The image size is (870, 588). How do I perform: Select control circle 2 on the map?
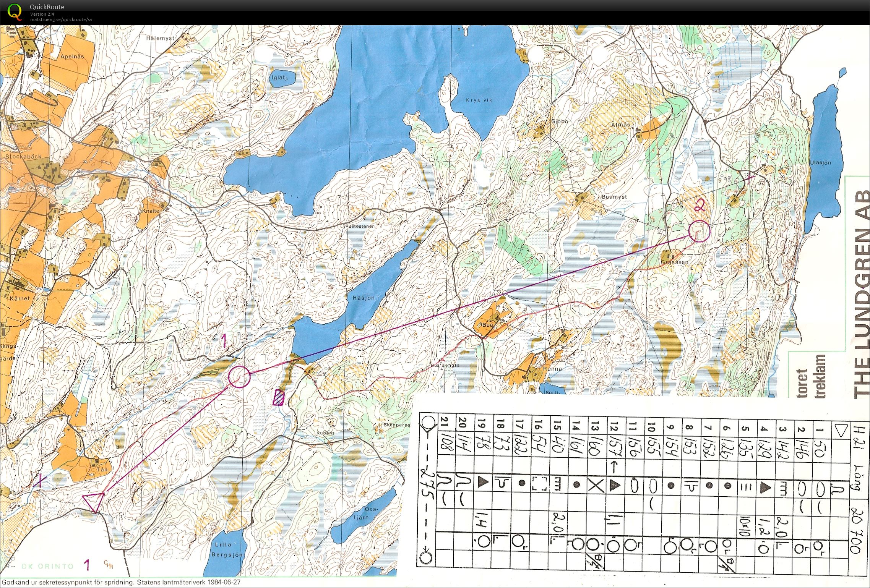699,232
